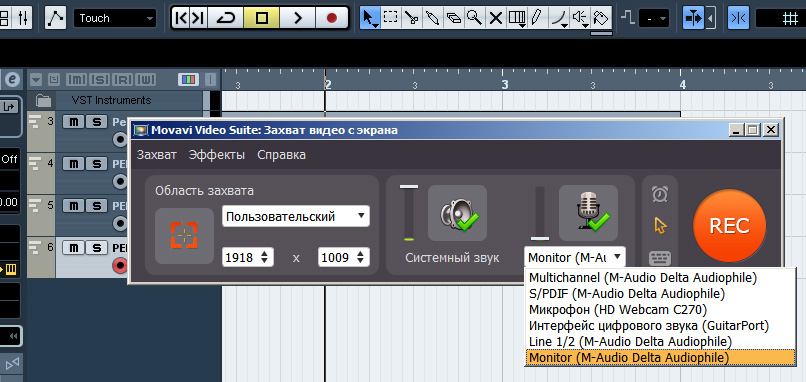Record-enable track 3
806x382 pixels.
click(120, 139)
